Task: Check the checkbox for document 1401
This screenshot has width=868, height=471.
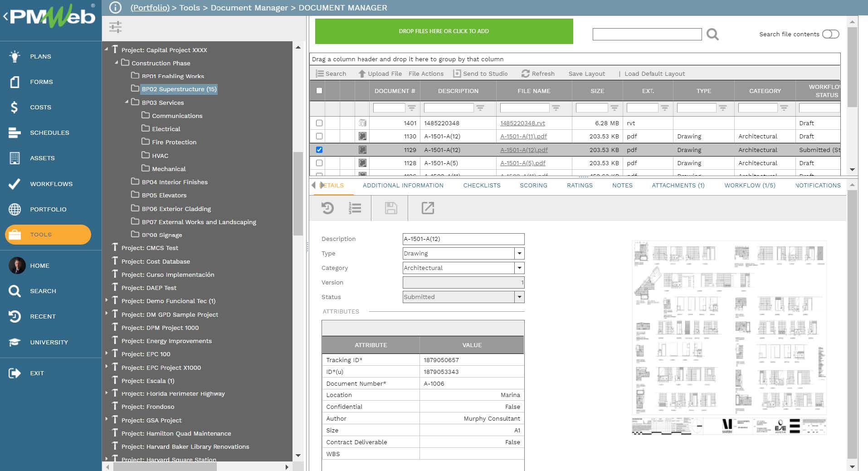Action: [319, 123]
